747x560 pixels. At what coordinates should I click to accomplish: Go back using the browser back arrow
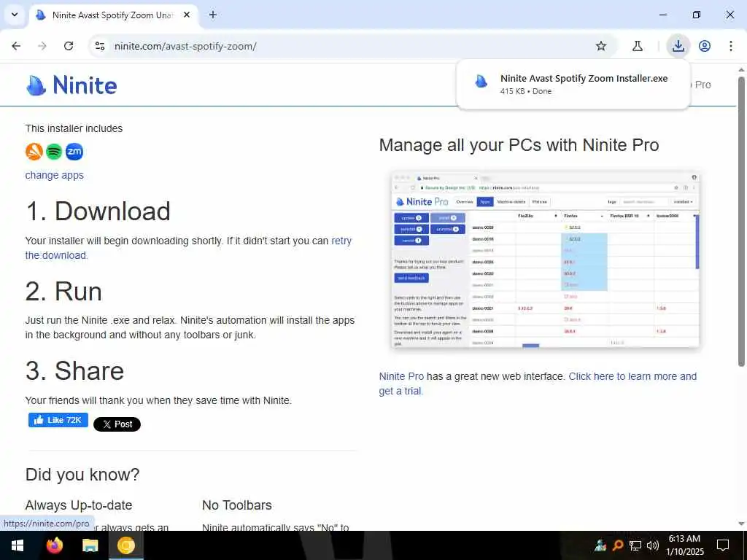[x=16, y=46]
